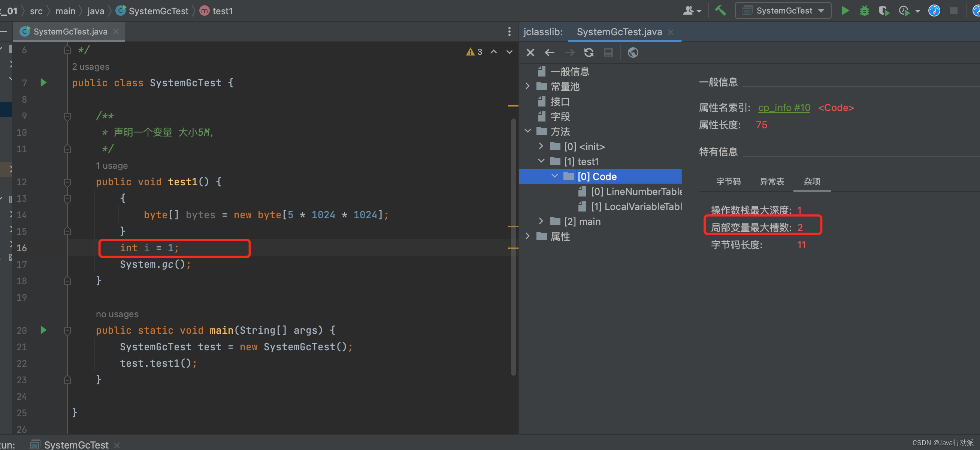Expand the 常量池 tree node
Image resolution: width=980 pixels, height=450 pixels.
tap(527, 86)
